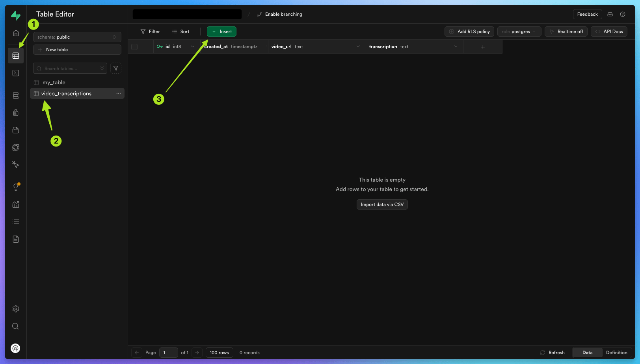The image size is (640, 364).
Task: Open the Authentication lock icon
Action: (16, 113)
